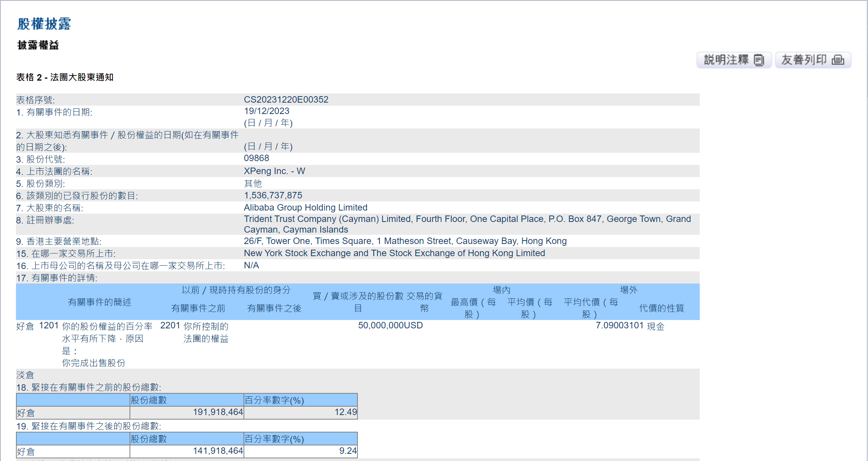Click the event date 19/12/2023
The height and width of the screenshot is (461, 868).
(x=266, y=111)
